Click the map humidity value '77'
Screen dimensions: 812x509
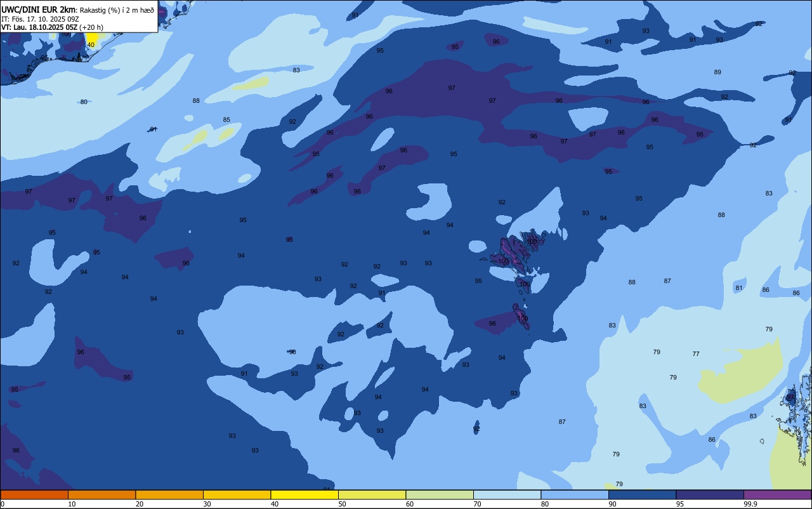click(x=696, y=354)
